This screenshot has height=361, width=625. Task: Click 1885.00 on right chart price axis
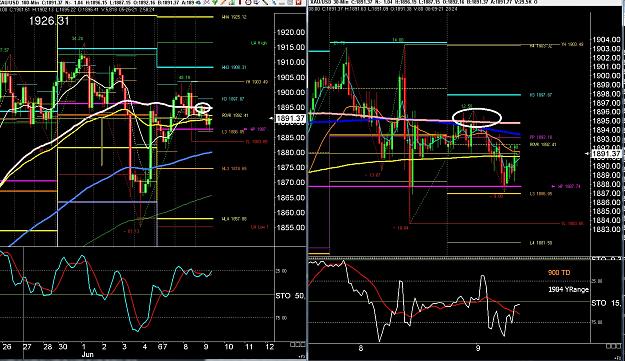[607, 211]
